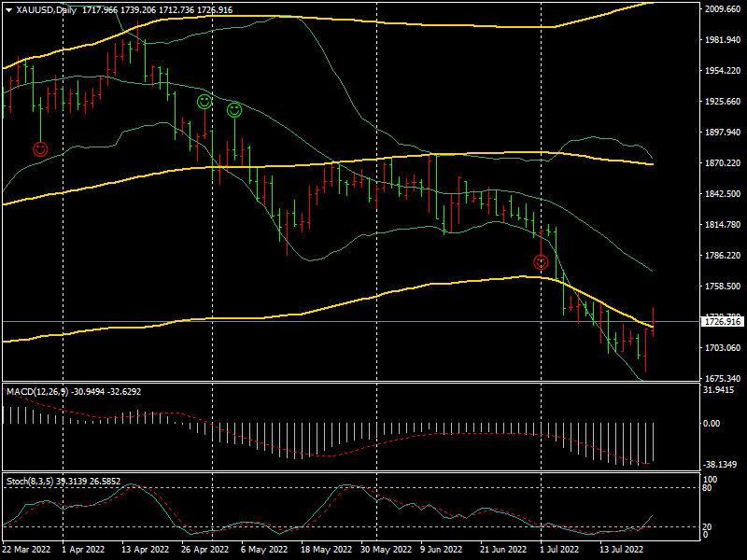
Task: Select the red smiley under the late-March low
Action: click(40, 149)
